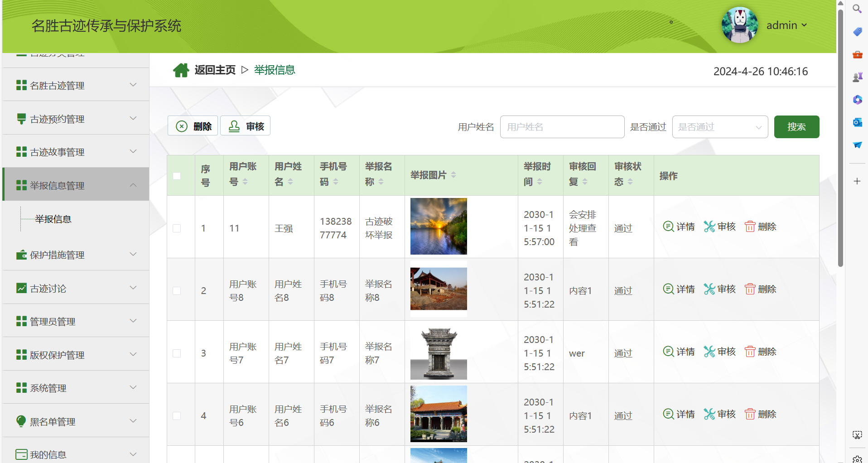Click the 举报信息 breadcrumb link
868x463 pixels.
click(x=275, y=70)
